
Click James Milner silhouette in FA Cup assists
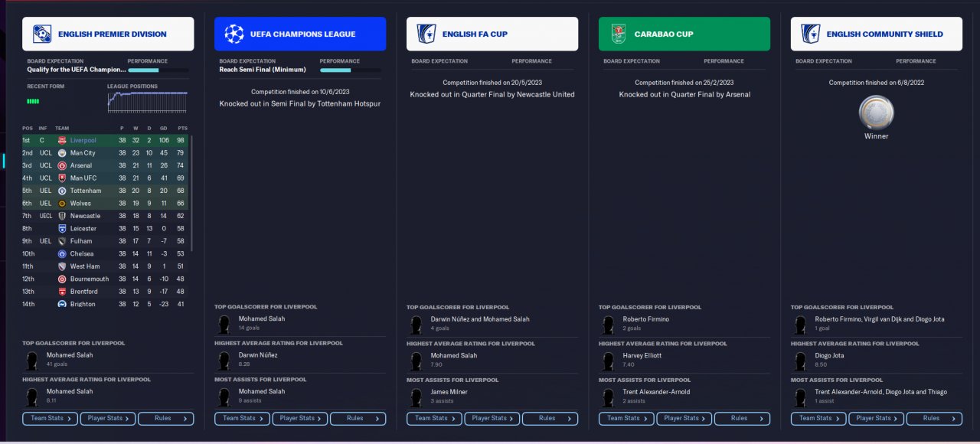click(416, 397)
